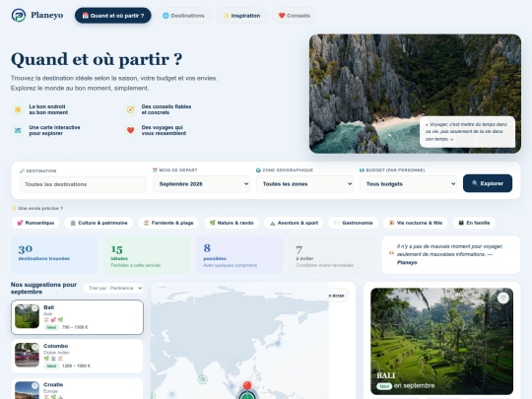Open the Inspiration tab
The image size is (532, 399).
pos(241,16)
